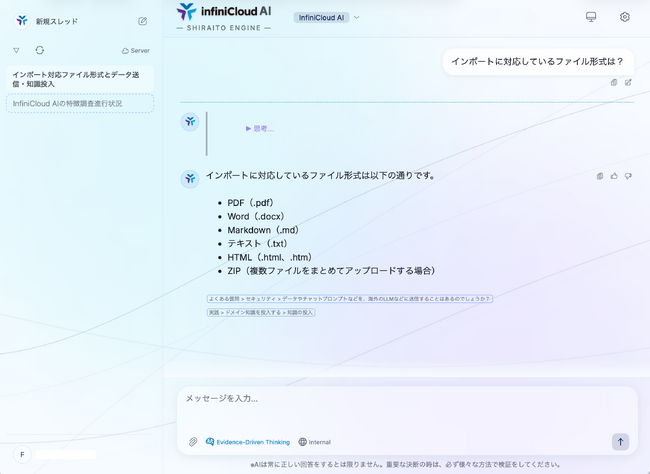Click the avatar beside the answer text

(190, 179)
